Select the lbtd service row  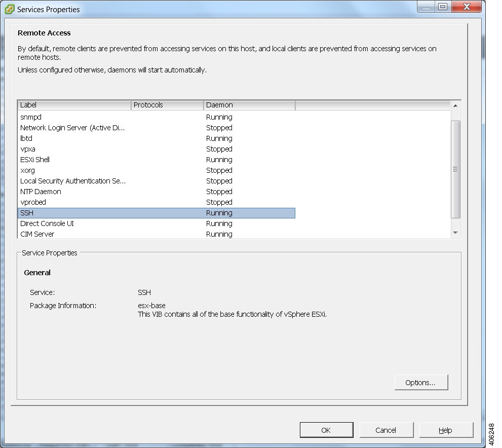(156, 138)
